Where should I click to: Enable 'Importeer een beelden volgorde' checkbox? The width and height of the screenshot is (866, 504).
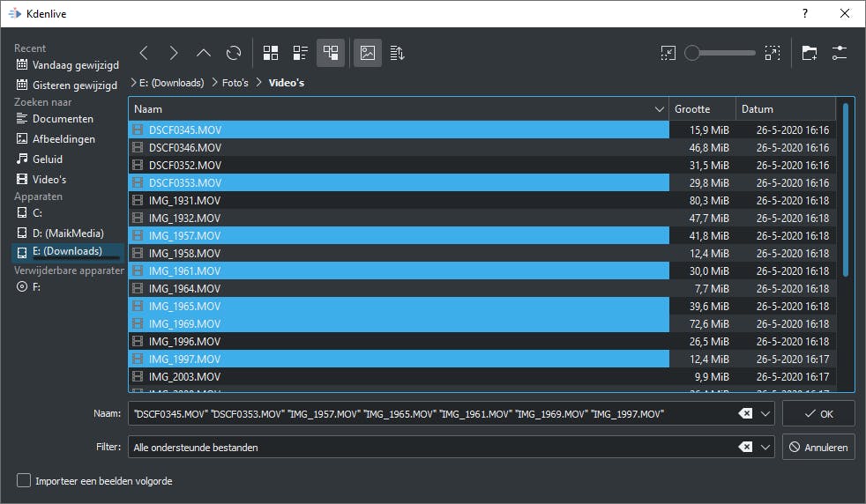tap(24, 480)
